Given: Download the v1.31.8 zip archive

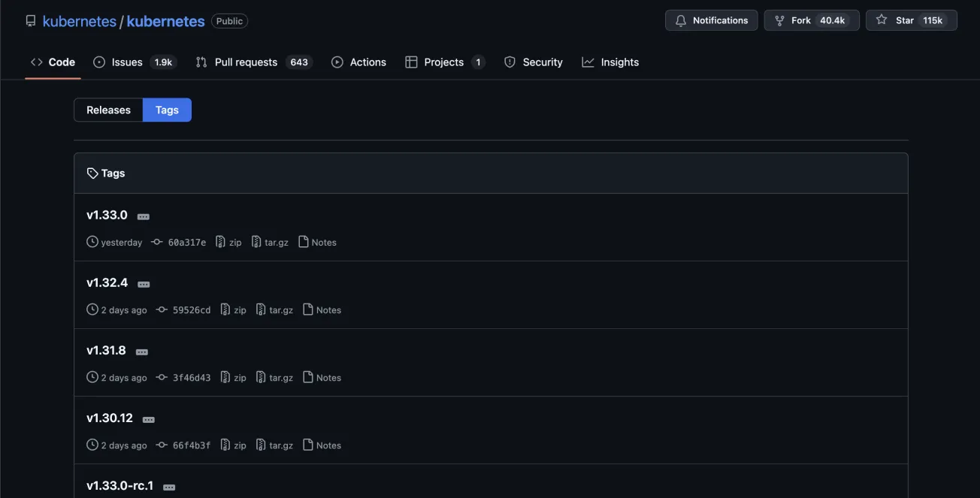Looking at the screenshot, I should tap(233, 378).
